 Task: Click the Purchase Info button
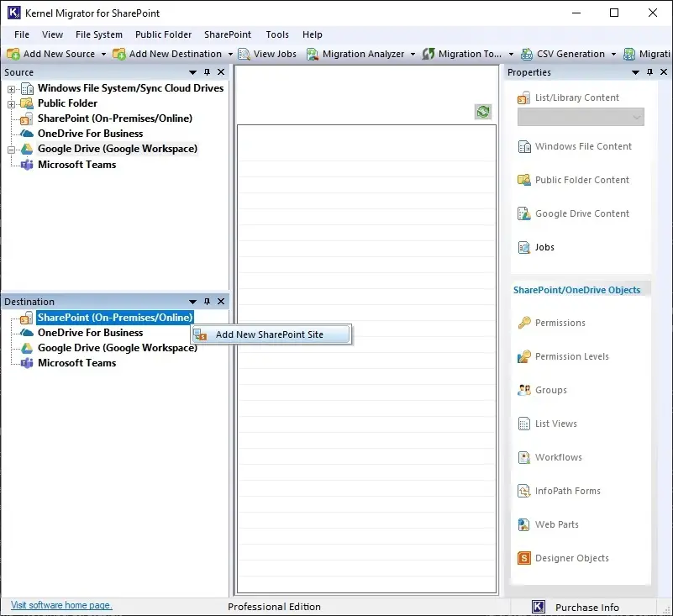tap(587, 608)
